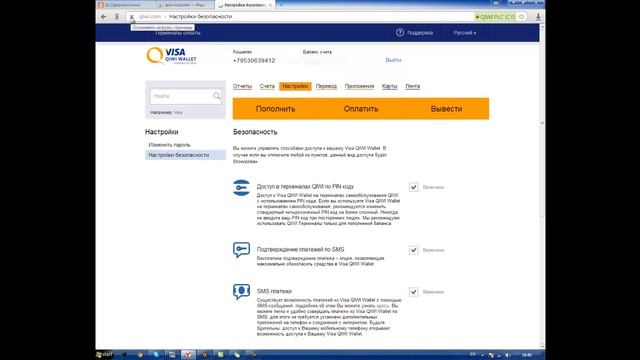Select the Настройки tab
Viewport: 640px width, 360px height.
(x=295, y=86)
